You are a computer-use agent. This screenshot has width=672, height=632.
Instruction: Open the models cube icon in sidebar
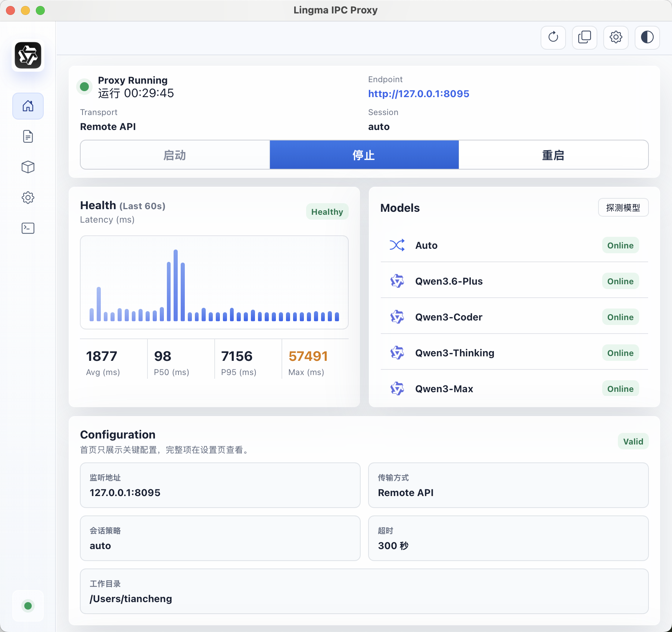(28, 167)
